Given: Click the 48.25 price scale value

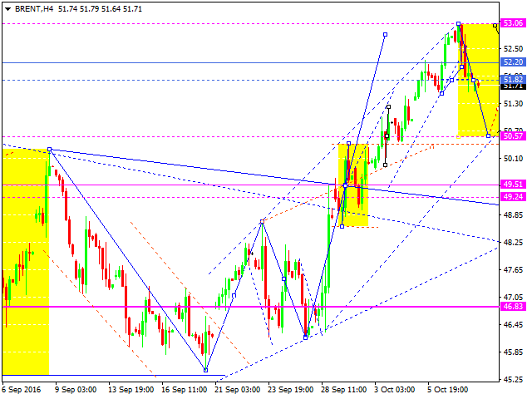Looking at the screenshot, I should point(514,243).
